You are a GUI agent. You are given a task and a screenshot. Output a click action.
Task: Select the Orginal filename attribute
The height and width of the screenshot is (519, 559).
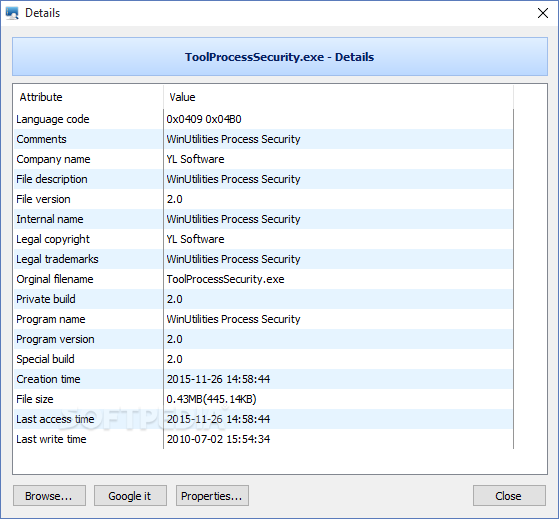point(55,279)
